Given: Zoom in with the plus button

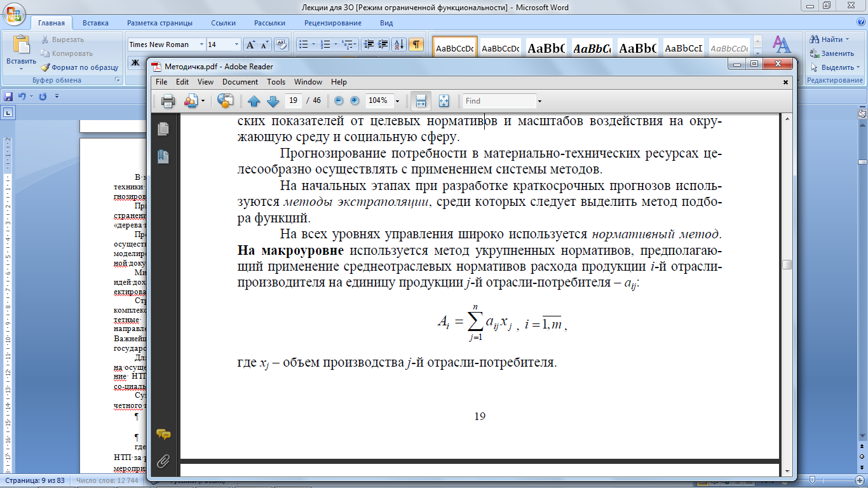Looking at the screenshot, I should click(355, 101).
